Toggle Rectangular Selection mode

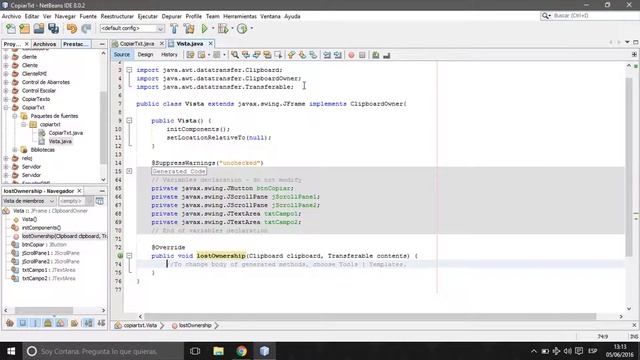278,55
